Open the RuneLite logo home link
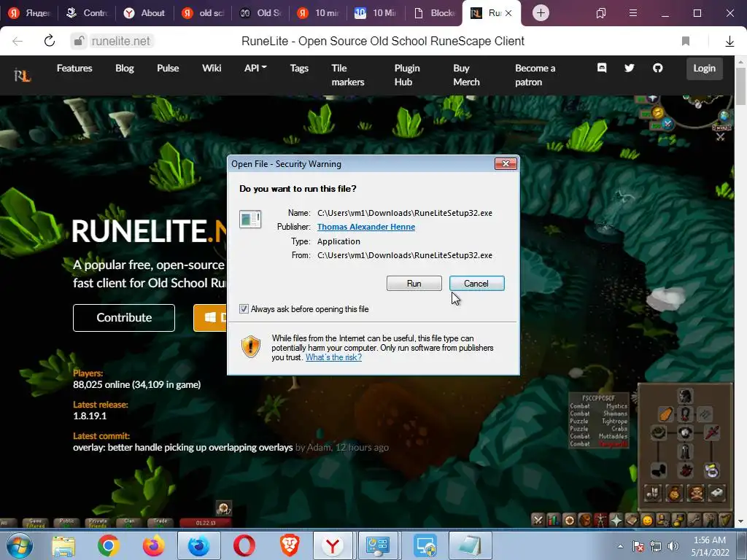The width and height of the screenshot is (747, 560). [23, 75]
